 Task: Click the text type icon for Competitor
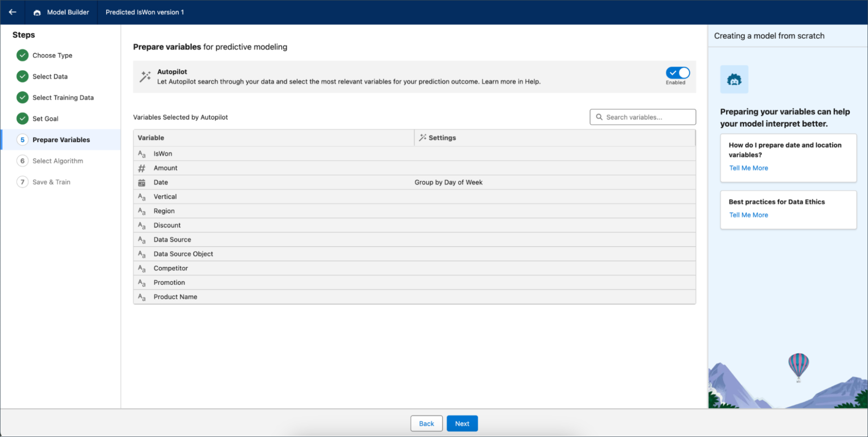(142, 268)
